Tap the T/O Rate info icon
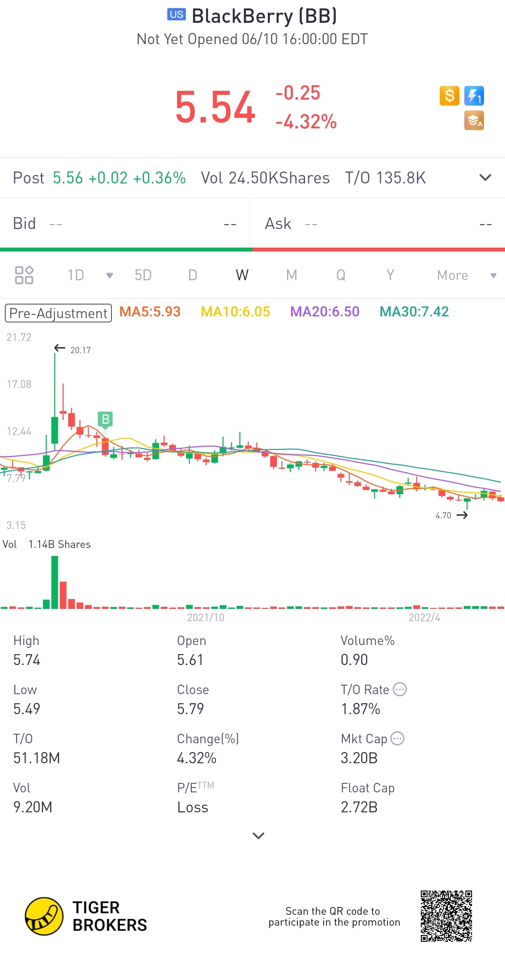This screenshot has height=980, width=505. tap(400, 689)
